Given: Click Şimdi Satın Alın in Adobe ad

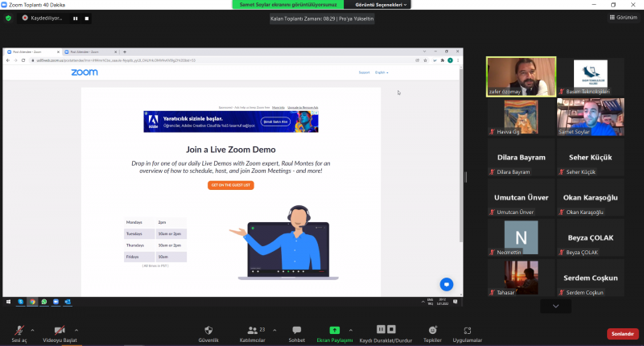Looking at the screenshot, I should click(275, 122).
